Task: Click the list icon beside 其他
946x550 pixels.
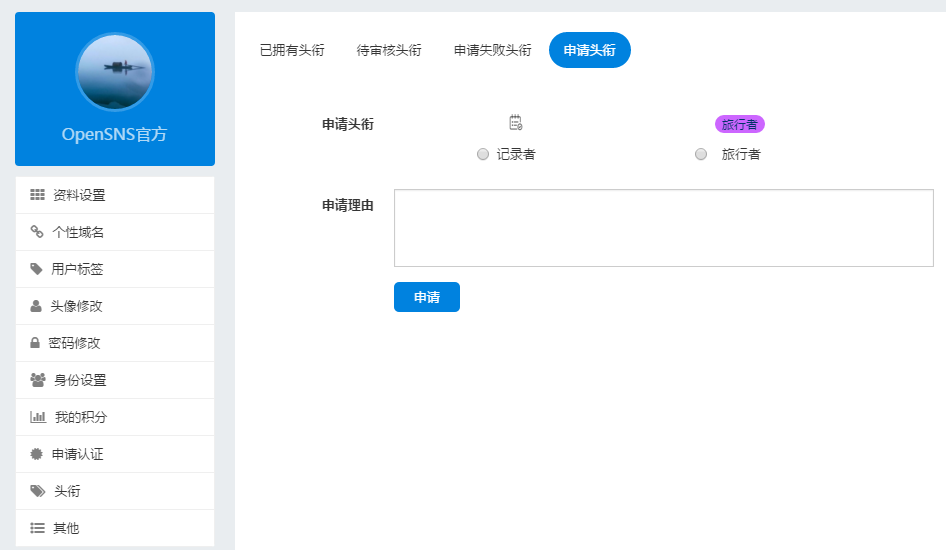Action: [37, 528]
